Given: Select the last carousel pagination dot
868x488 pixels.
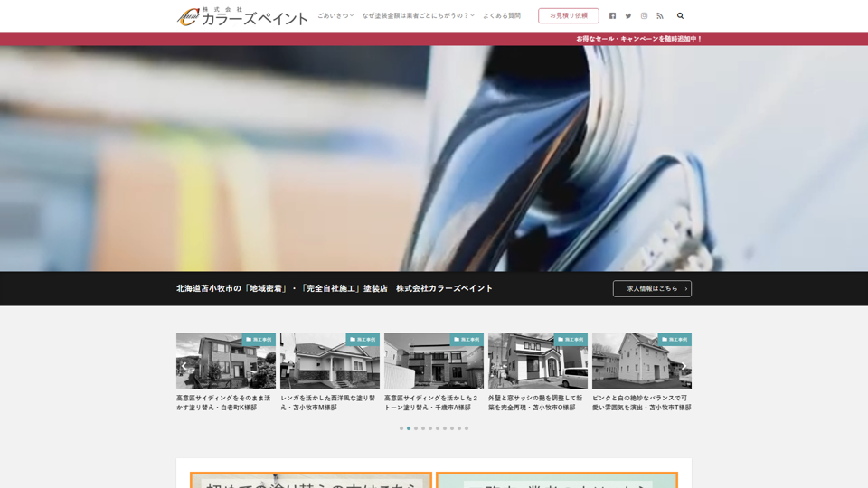Looking at the screenshot, I should (467, 428).
